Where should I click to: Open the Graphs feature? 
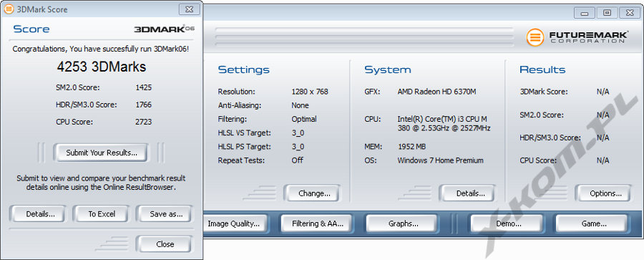point(403,223)
